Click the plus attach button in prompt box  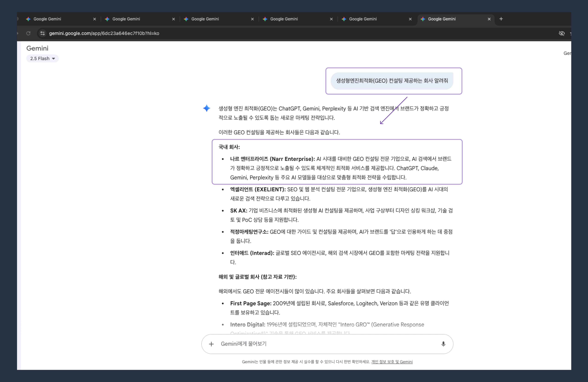tap(211, 344)
